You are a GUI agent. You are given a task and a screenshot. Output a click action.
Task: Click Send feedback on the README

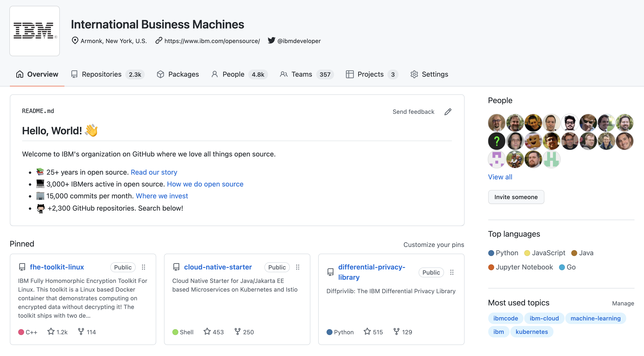(413, 112)
